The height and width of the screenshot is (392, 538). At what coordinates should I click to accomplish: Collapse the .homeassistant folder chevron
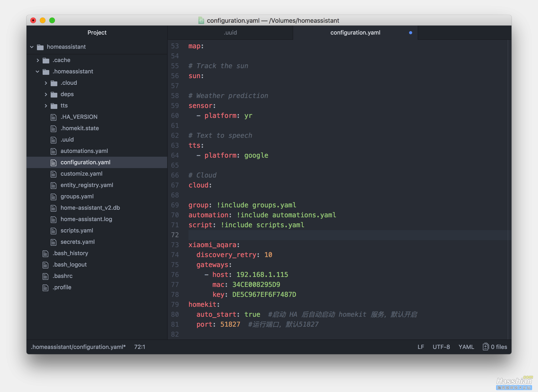click(x=37, y=72)
